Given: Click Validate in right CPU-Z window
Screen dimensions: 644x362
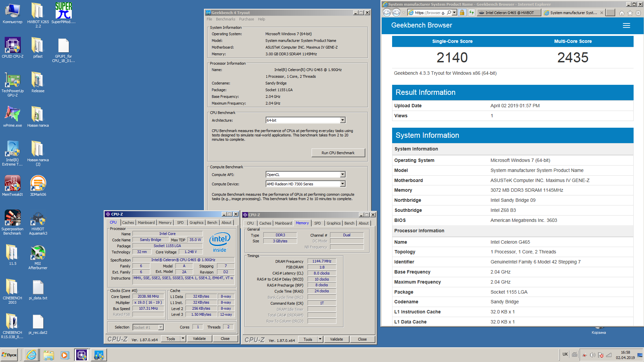Looking at the screenshot, I should 336,340.
